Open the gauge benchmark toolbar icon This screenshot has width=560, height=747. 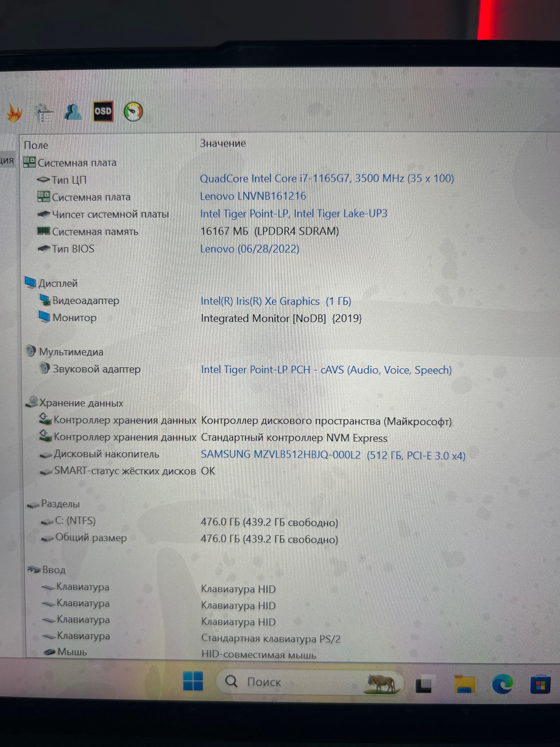point(133,112)
